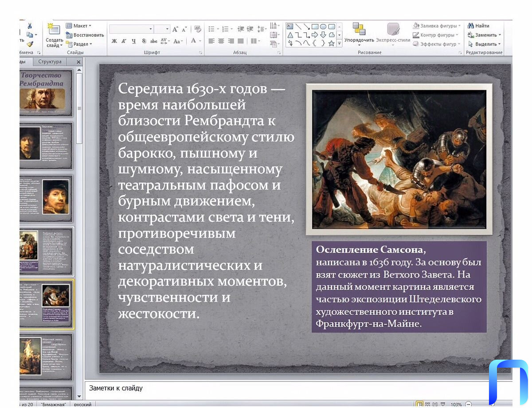Screen dimensions: 532x408
Task: Toggle bold Ж formatting
Action: (114, 41)
